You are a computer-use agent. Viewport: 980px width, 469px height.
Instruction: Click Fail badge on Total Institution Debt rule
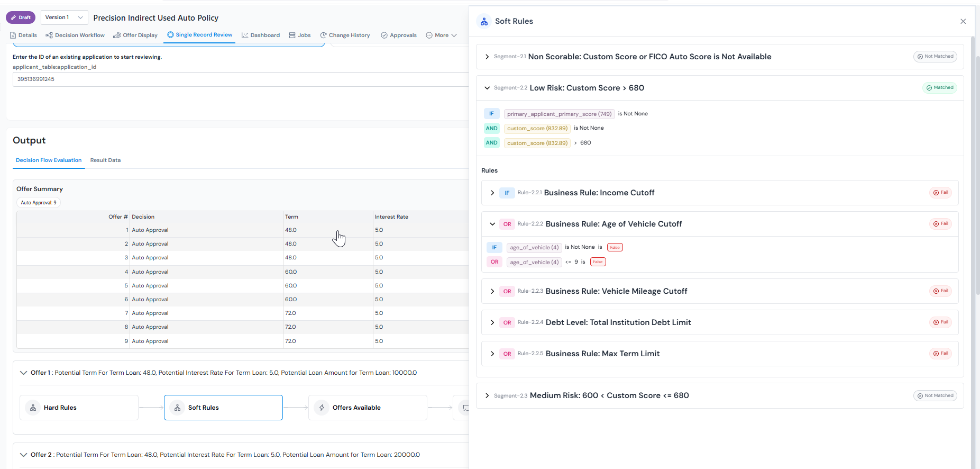pyautogui.click(x=940, y=322)
